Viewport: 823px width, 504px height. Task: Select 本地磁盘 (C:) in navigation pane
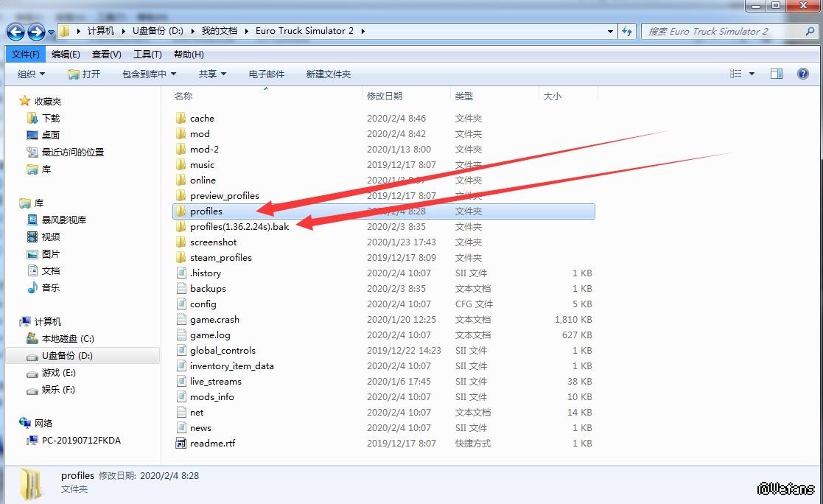click(68, 339)
